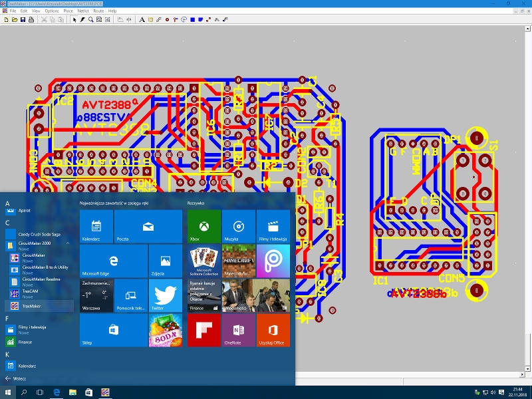Save the PCB with floppy icon
The height and width of the screenshot is (399, 532).
tap(23, 20)
